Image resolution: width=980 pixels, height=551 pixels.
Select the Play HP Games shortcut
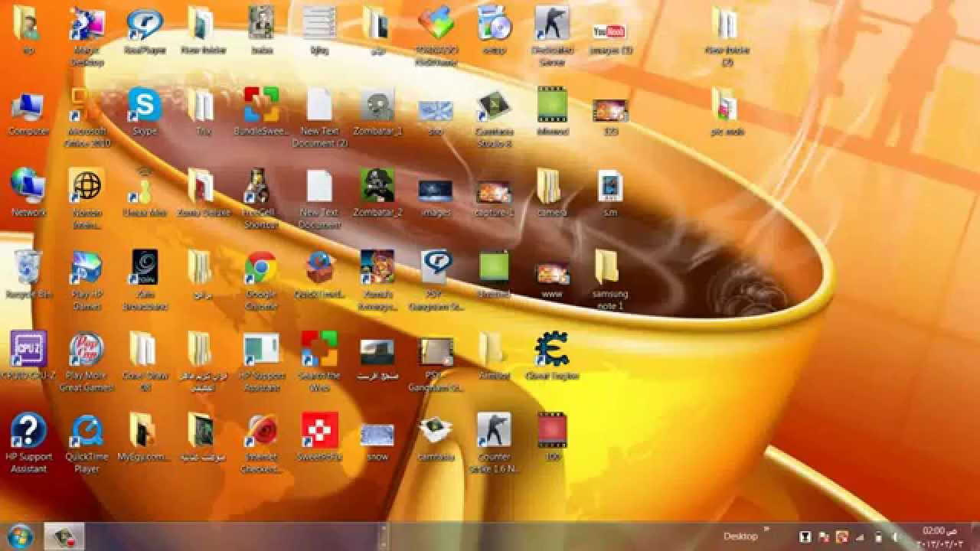click(87, 280)
